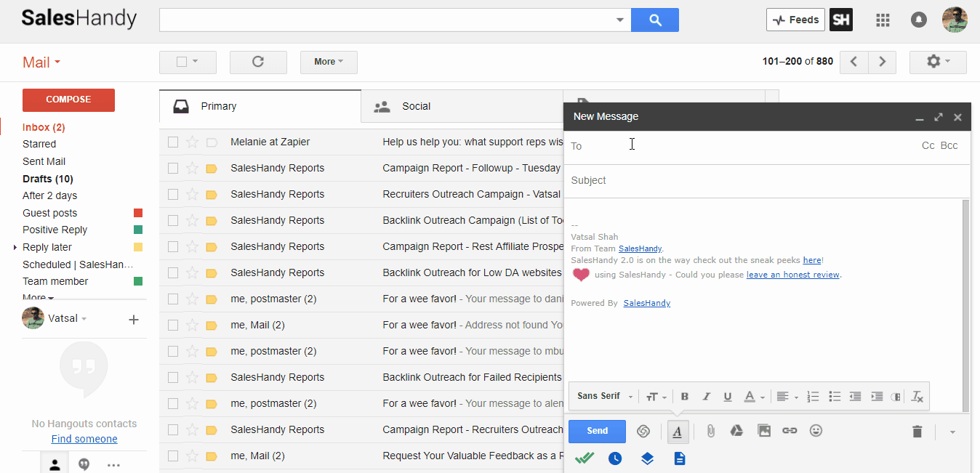Remove formatting with the Tx icon
980x473 pixels.
click(917, 397)
